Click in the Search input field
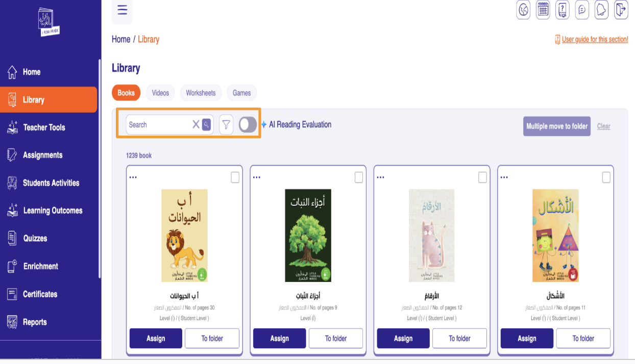This screenshot has width=635, height=364. pyautogui.click(x=158, y=124)
